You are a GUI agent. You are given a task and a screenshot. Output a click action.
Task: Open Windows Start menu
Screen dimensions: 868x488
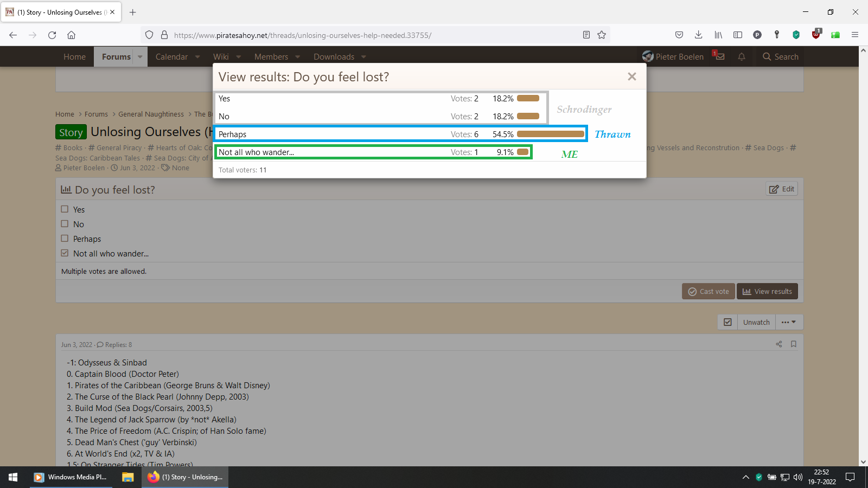13,477
